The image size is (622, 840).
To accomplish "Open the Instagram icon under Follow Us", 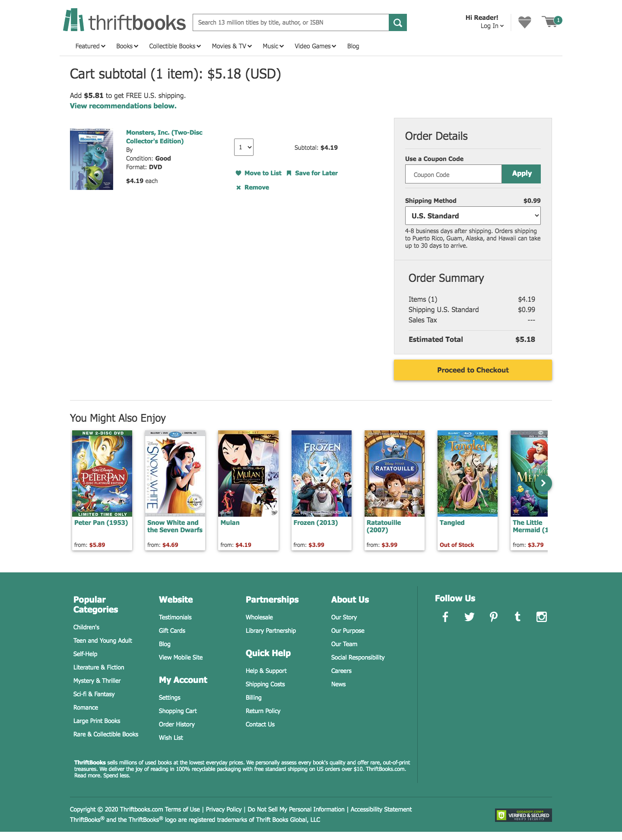I will (542, 617).
